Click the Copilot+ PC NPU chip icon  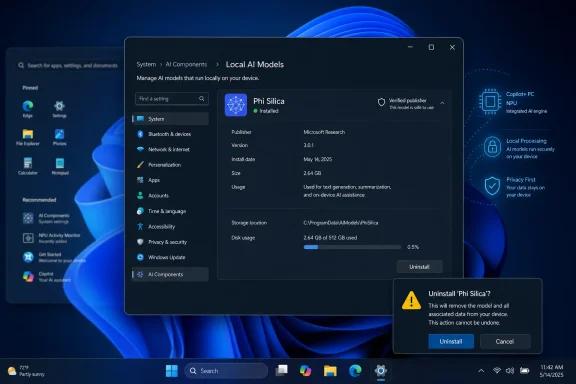point(490,101)
